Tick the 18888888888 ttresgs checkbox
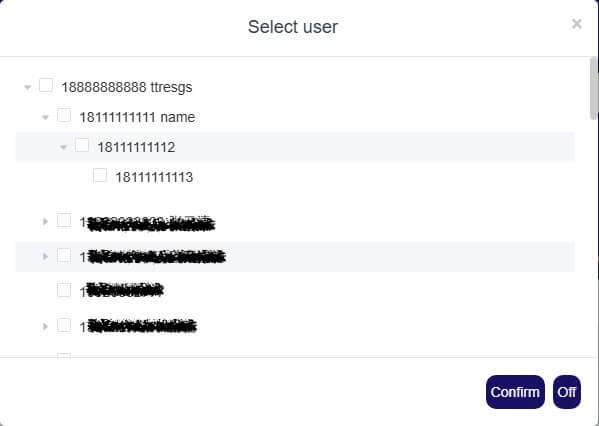Image resolution: width=599 pixels, height=426 pixels. click(46, 85)
